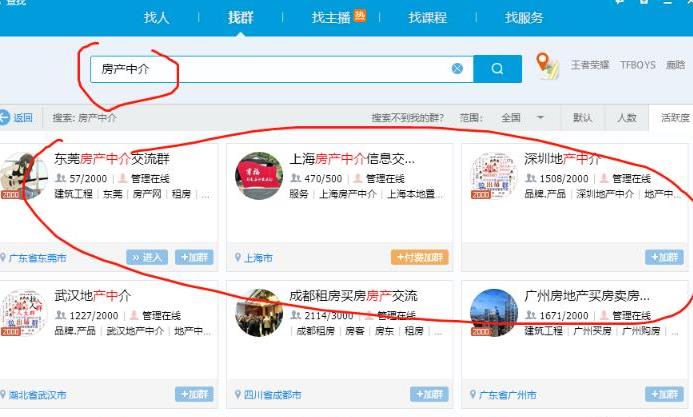The height and width of the screenshot is (417, 693).
Task: Open the 找服务 tab
Action: [524, 18]
